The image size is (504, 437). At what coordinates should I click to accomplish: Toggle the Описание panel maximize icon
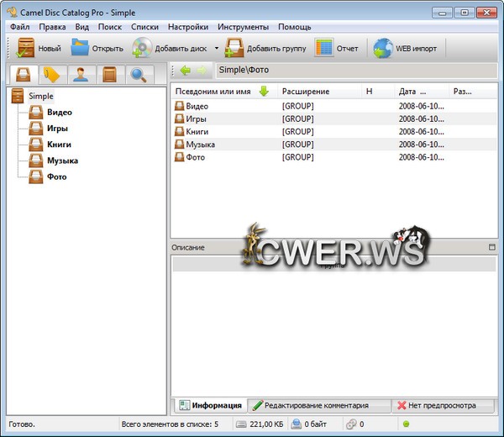point(491,247)
